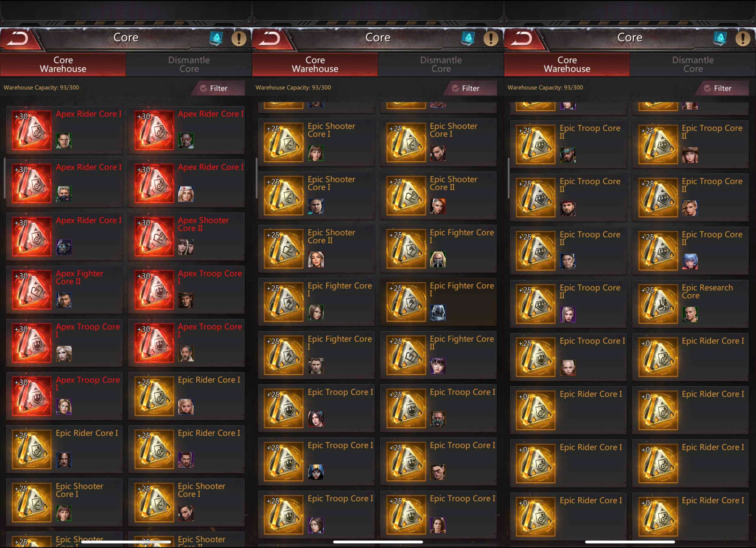Switch to Dismantle Core tab in the leftmost screen
This screenshot has width=756, height=548.
189,64
